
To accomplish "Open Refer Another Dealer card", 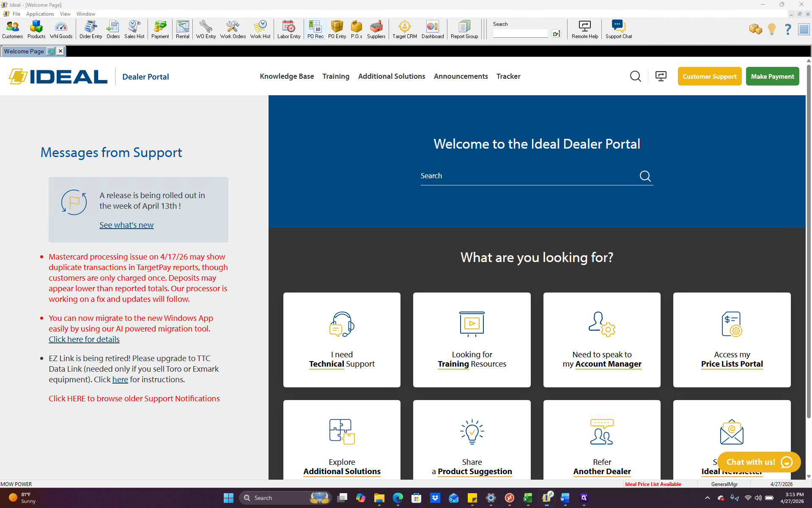I will [602, 440].
